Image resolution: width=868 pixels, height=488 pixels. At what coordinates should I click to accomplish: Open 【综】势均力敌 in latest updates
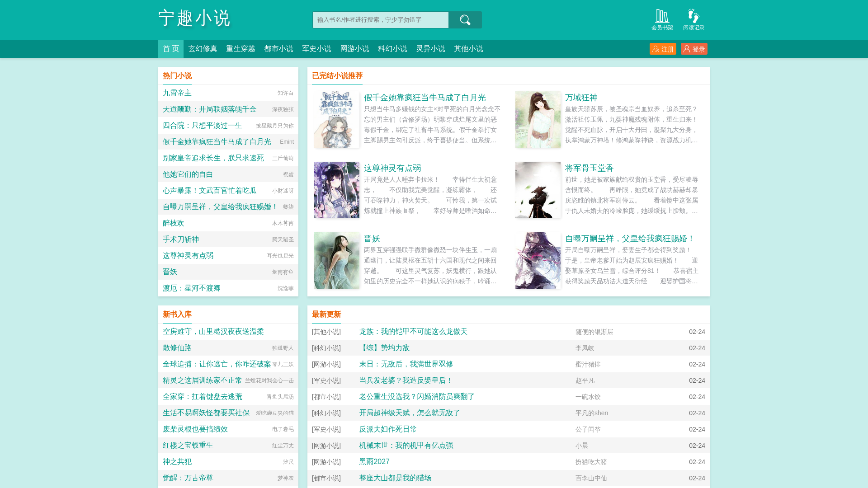click(x=384, y=348)
